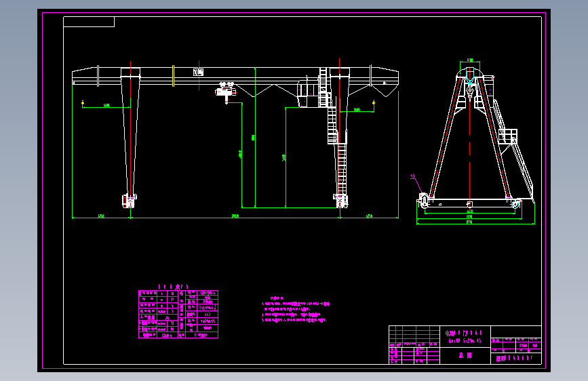This screenshot has width=588, height=381.
Task: Click the small nameplate on the main girder
Action: pyautogui.click(x=199, y=72)
